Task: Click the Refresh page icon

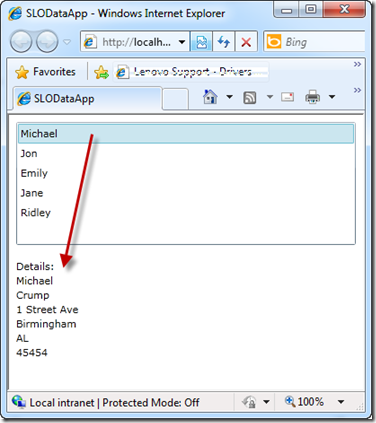Action: pos(224,42)
